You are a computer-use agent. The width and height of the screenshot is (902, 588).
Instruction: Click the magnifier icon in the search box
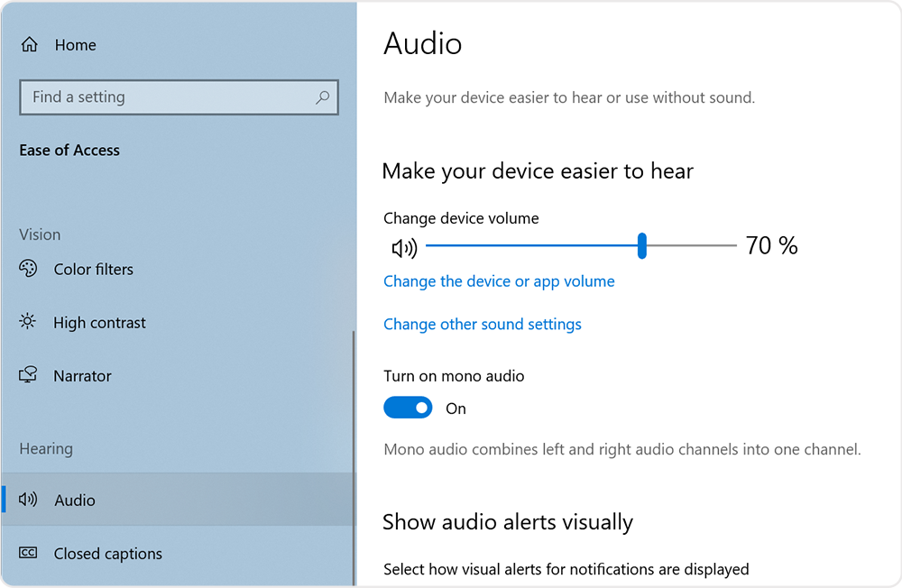click(322, 96)
